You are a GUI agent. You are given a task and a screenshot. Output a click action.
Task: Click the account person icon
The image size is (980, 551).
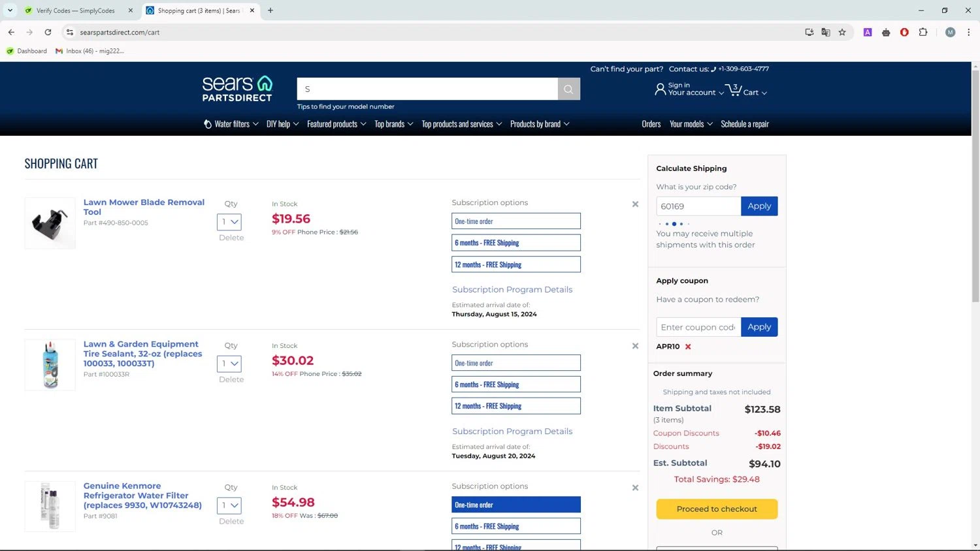tap(660, 89)
